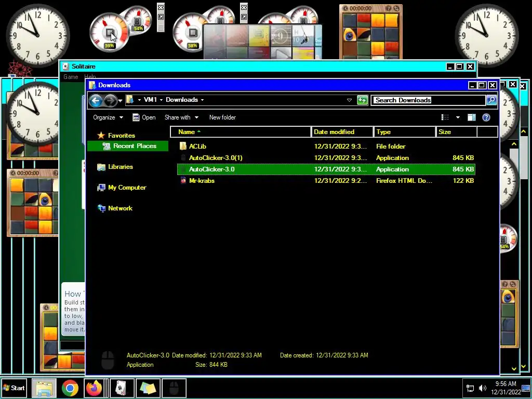Open Network in sidebar
This screenshot has width=532, height=399.
[x=115, y=208]
